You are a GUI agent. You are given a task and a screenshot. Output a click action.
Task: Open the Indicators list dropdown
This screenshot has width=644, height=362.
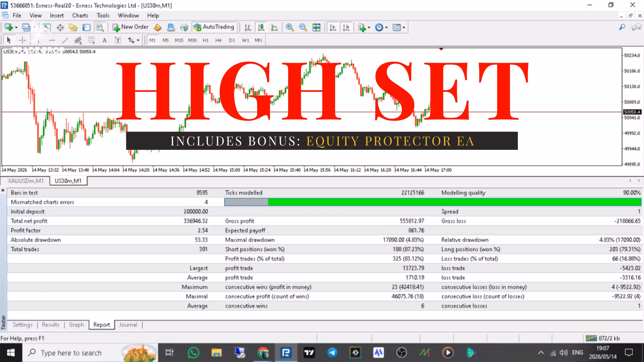point(364,27)
